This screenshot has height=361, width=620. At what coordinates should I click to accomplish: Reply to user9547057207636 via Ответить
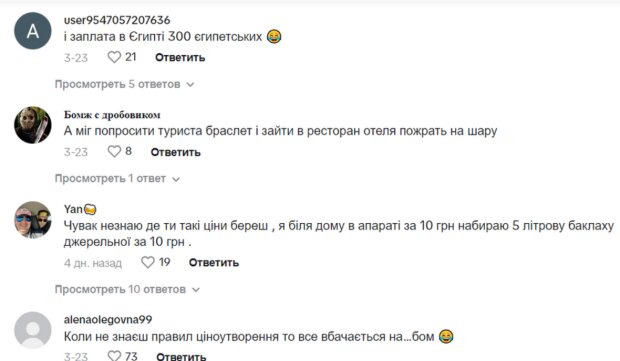tap(180, 58)
